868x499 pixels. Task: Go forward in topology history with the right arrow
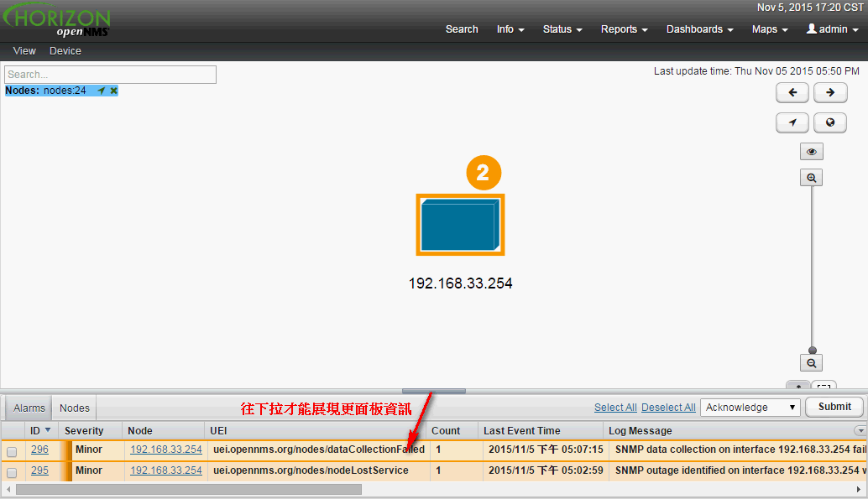[829, 92]
